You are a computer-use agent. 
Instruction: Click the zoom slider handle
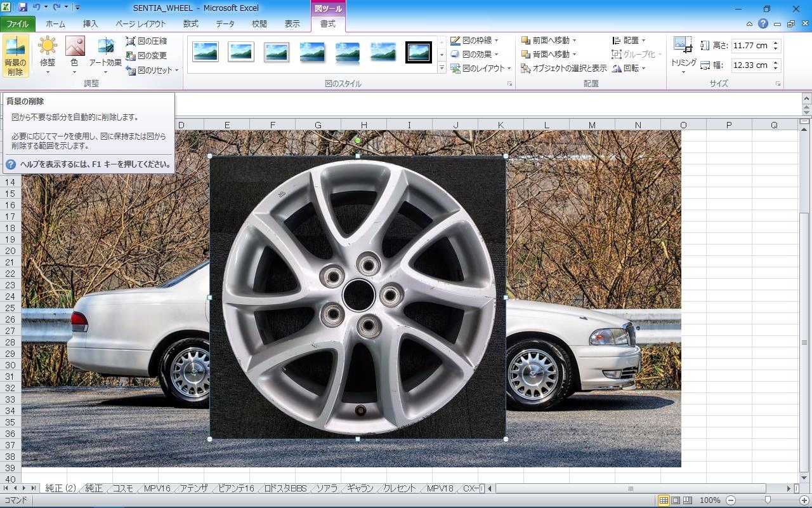click(x=768, y=500)
